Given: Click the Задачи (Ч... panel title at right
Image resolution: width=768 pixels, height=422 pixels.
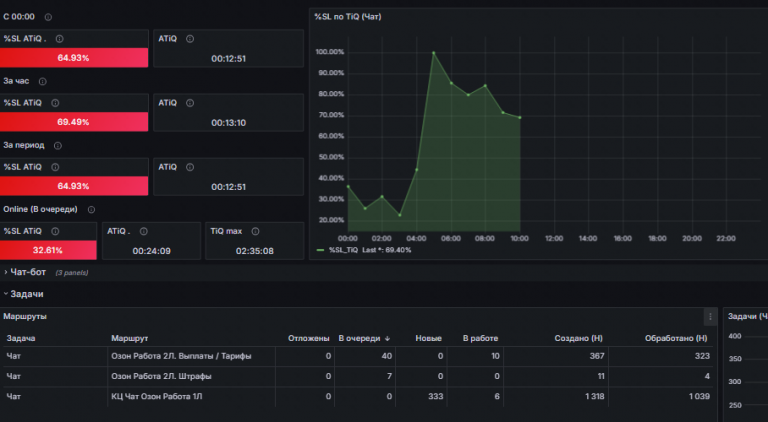Looking at the screenshot, I should coord(747,316).
